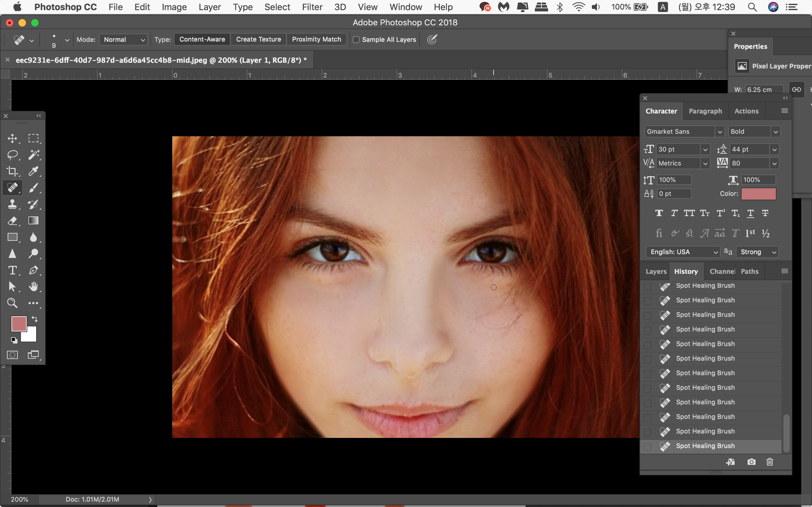Switch to the Layers tab
Image resolution: width=812 pixels, height=507 pixels.
click(x=656, y=272)
